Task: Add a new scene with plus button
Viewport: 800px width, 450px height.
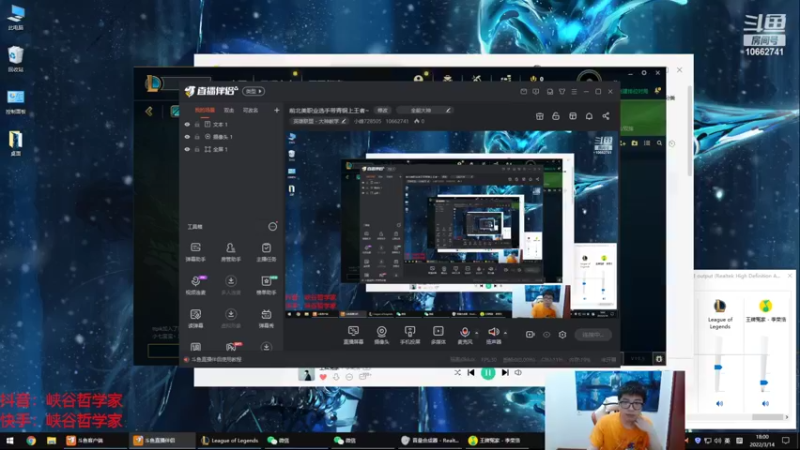Action: click(x=277, y=110)
